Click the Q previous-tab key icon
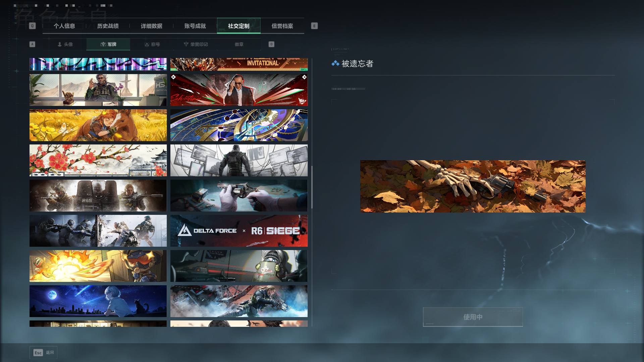This screenshot has width=644, height=362. click(32, 26)
